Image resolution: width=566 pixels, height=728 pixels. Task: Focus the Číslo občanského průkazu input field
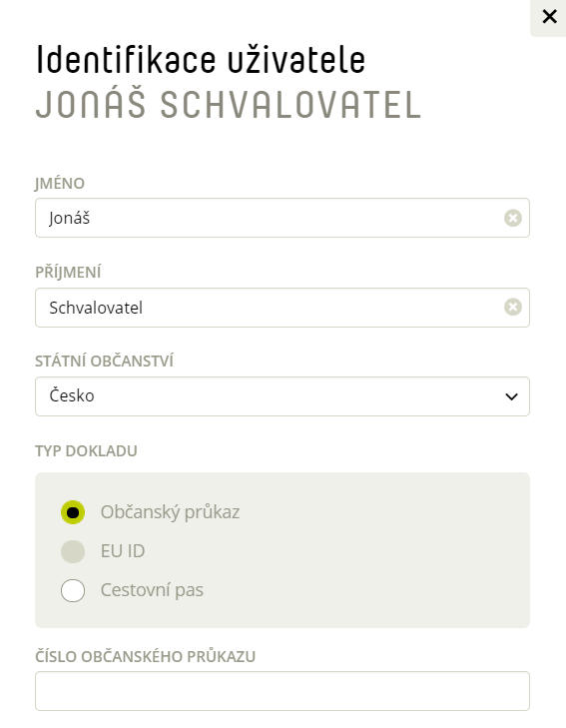(283, 691)
